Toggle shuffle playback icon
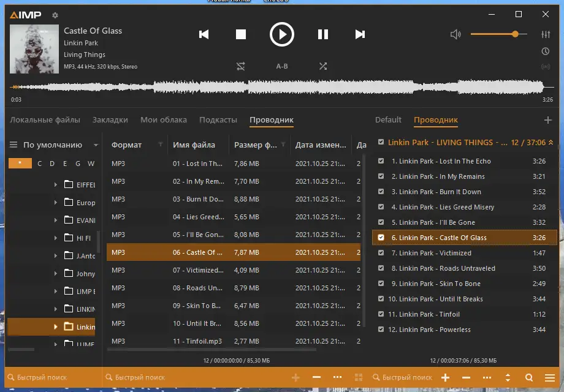Screen dimensions: 564x392 pyautogui.click(x=323, y=66)
